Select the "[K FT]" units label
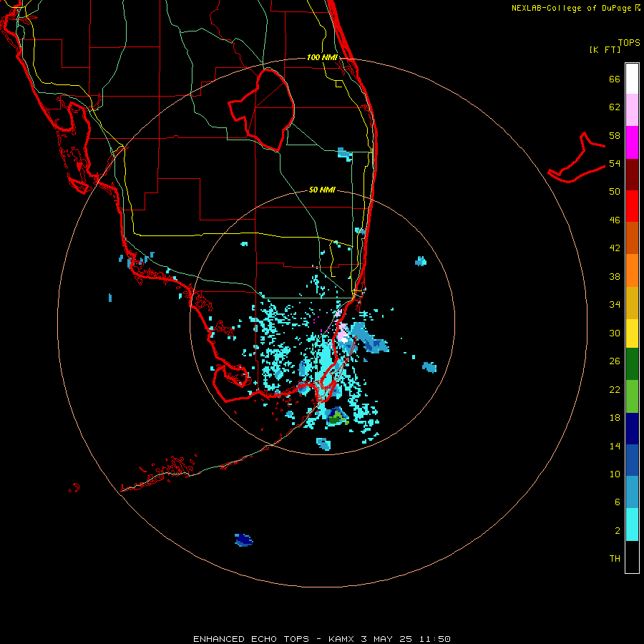Image resolution: width=644 pixels, height=644 pixels. 605,49
